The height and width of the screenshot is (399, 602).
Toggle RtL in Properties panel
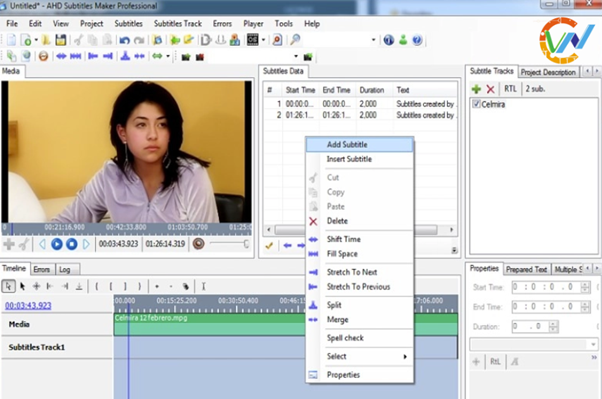pos(495,362)
